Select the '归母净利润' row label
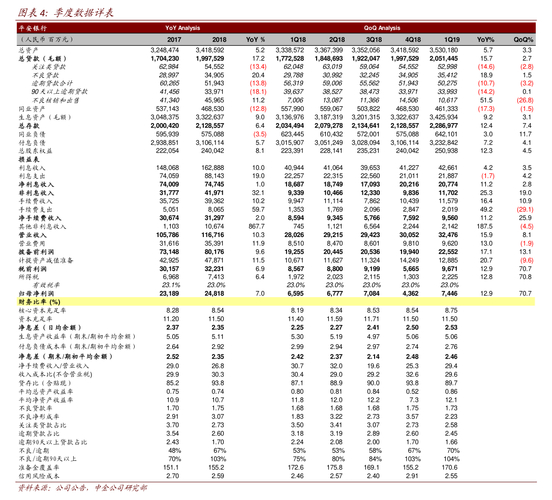Image resolution: width=552 pixels, height=500 pixels. 36,294
